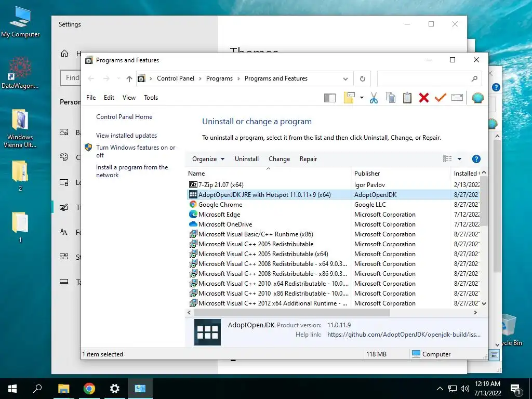Viewport: 532px width, 399px height.
Task: Select 7-Zip 21.07 (x64) in list
Action: point(221,185)
